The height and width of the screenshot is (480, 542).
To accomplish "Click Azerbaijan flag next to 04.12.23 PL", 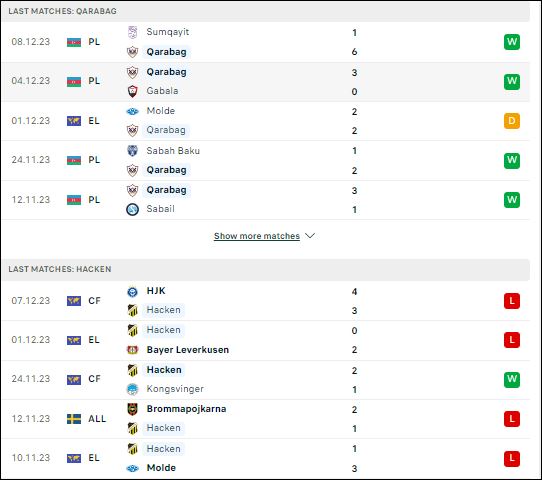I will point(74,81).
